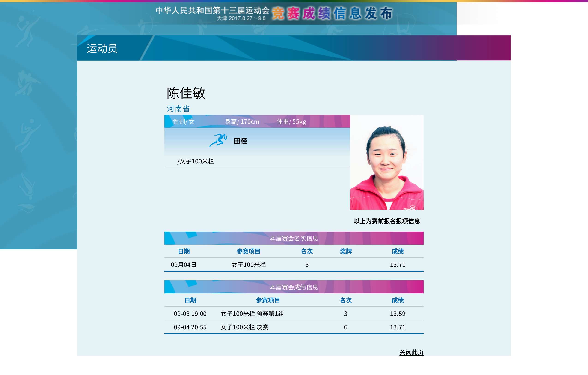Click the 本届赛会成绩信息 section header

click(294, 287)
